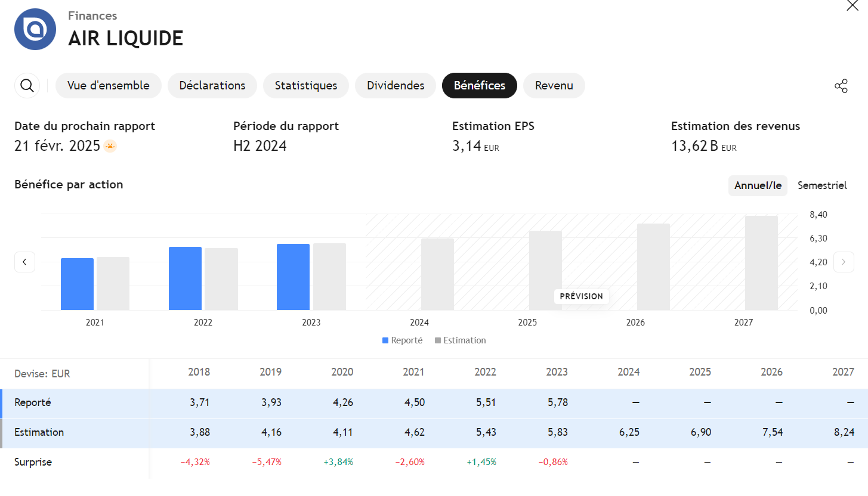This screenshot has height=496, width=868.
Task: Switch chart to Semestriel view
Action: coord(822,185)
